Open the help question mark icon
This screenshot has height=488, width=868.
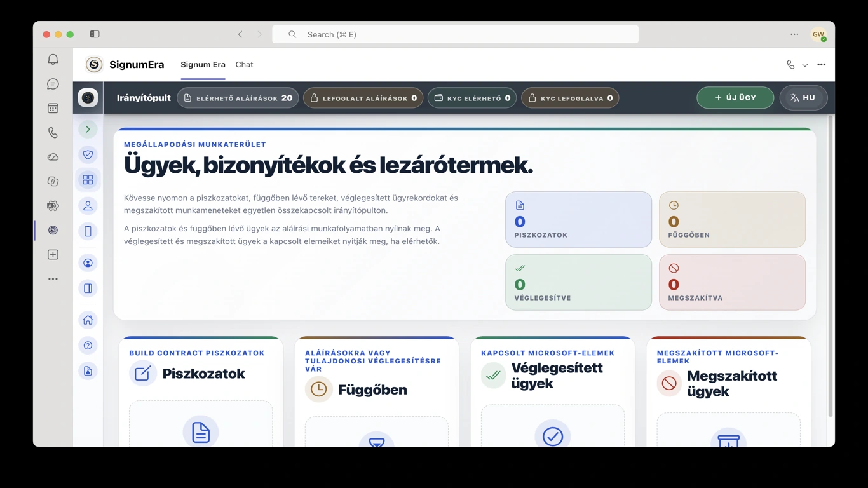(88, 346)
